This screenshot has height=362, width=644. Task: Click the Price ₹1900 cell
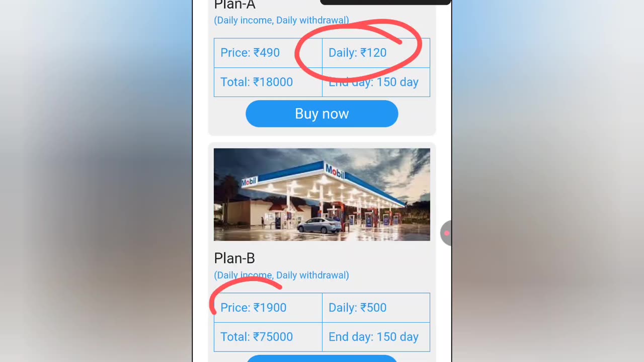pyautogui.click(x=268, y=308)
